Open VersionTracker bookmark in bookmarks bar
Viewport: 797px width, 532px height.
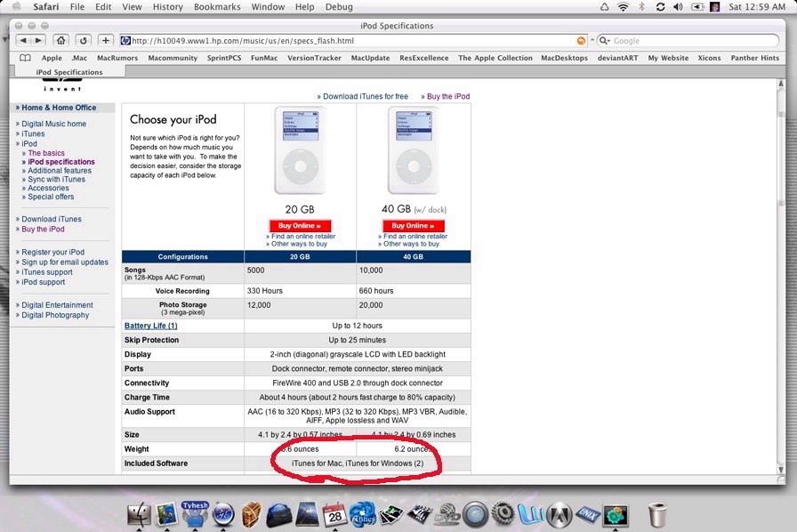tap(314, 58)
